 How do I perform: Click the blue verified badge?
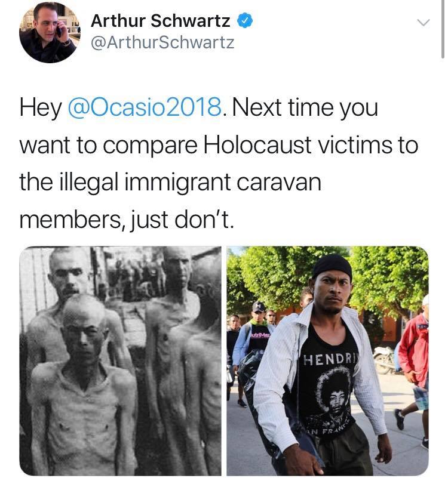click(244, 21)
